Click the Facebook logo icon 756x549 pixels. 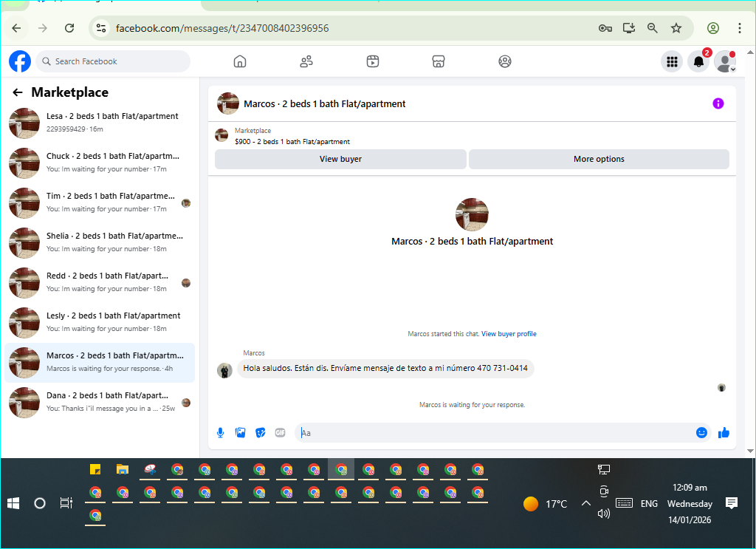point(20,61)
